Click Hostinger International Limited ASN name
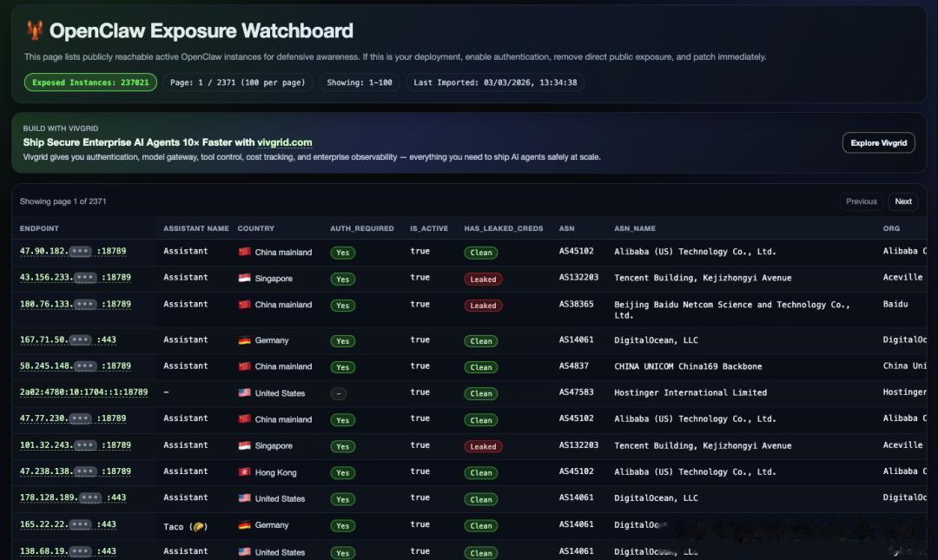Viewport: 938px width, 560px height. 690,392
